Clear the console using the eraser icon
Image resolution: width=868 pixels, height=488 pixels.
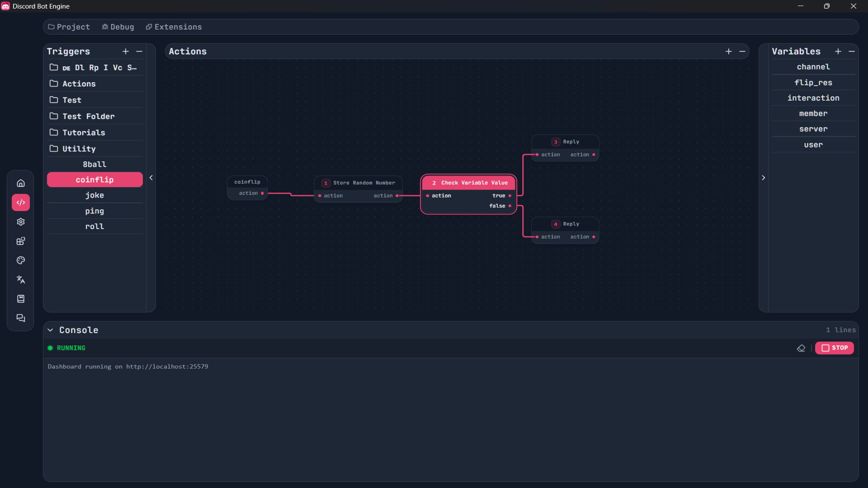pos(802,348)
